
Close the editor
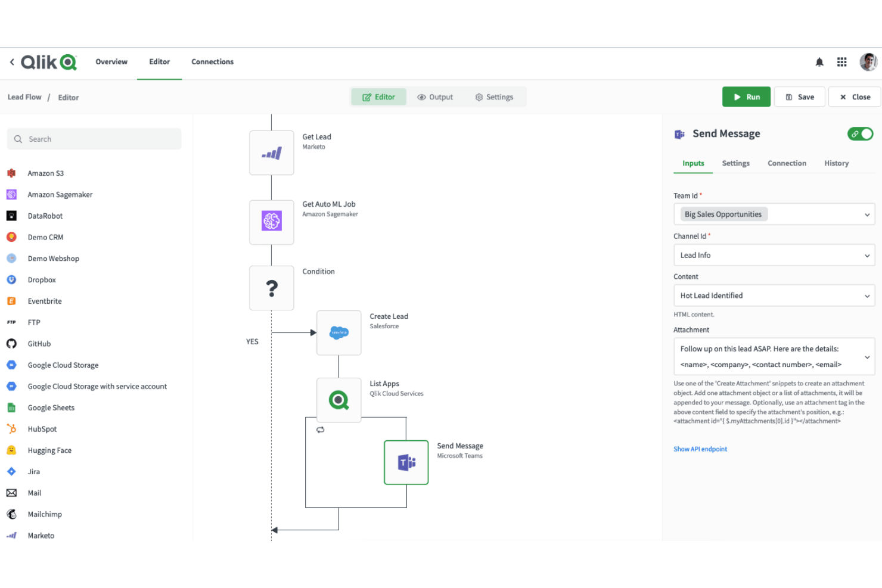click(x=855, y=97)
